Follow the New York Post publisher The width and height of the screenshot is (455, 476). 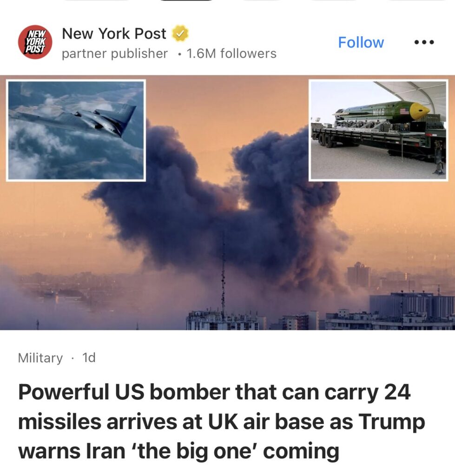(x=361, y=42)
